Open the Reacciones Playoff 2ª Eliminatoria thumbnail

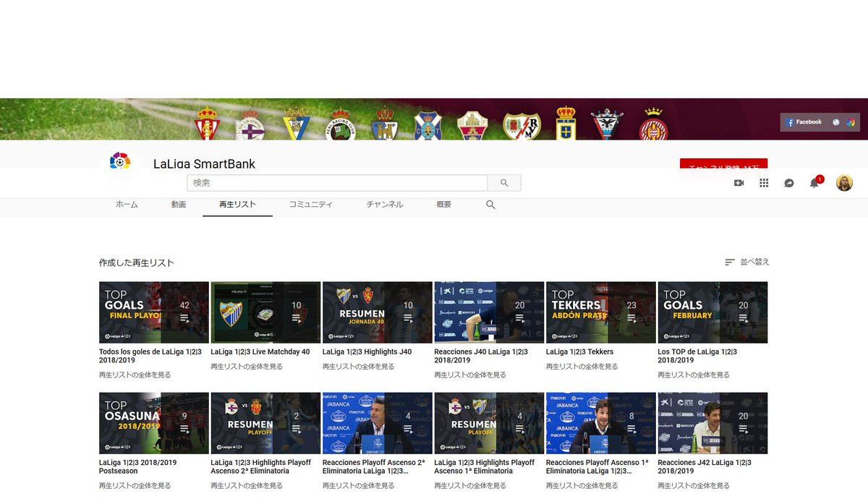pos(378,423)
